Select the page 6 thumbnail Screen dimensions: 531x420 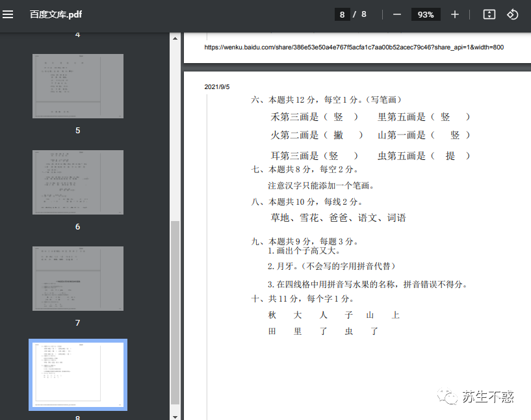pyautogui.click(x=78, y=182)
